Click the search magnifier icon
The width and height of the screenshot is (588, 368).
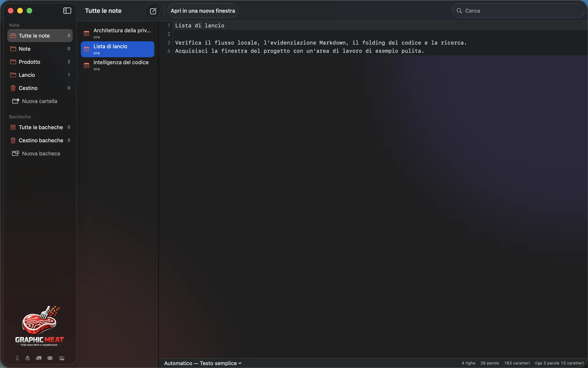tap(459, 11)
